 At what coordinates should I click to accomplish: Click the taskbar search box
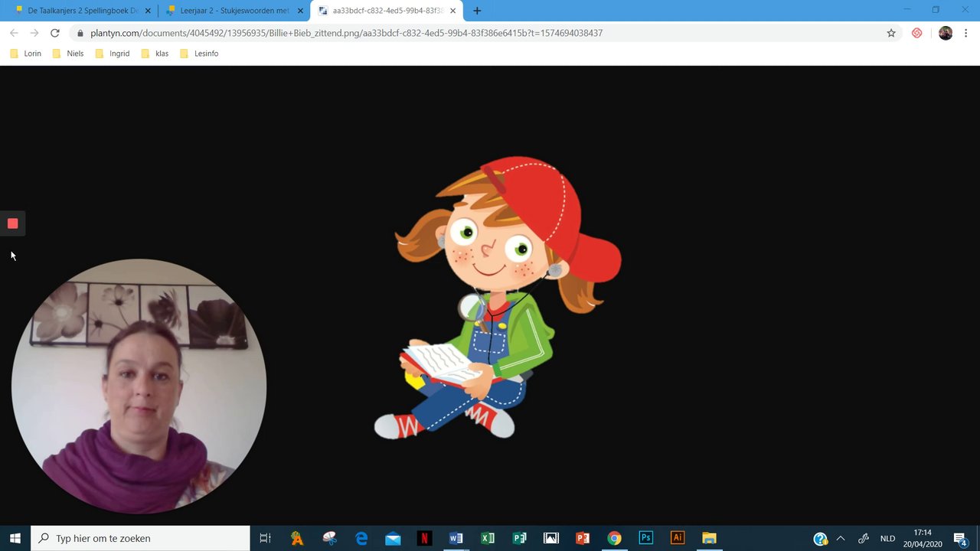(x=140, y=538)
